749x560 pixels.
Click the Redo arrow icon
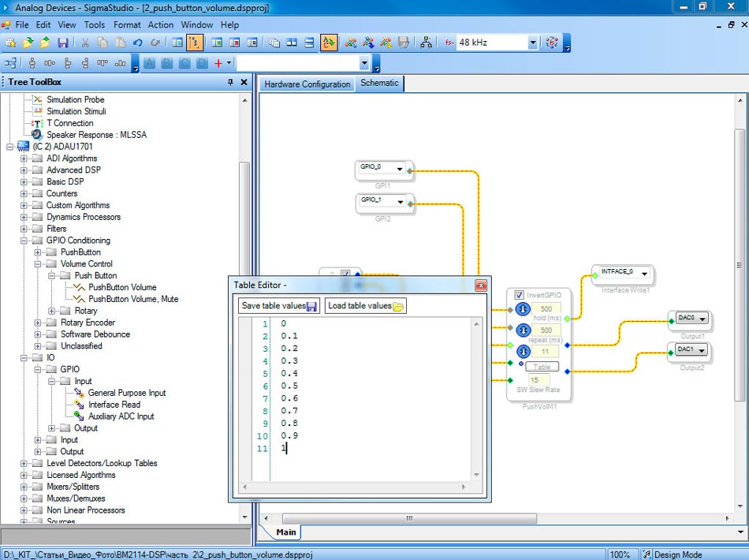coord(155,43)
